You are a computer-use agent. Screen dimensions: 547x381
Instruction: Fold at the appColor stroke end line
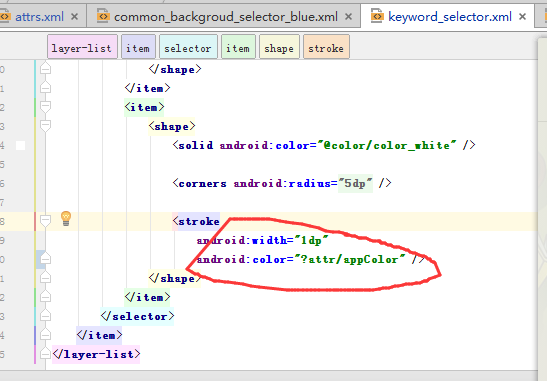[45, 259]
